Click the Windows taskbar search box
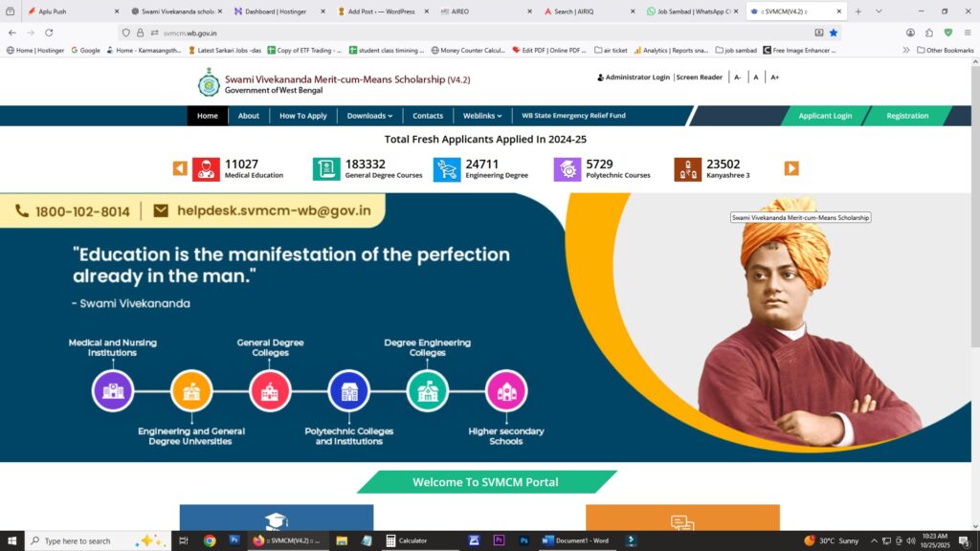Viewport: 980px width, 551px height. (x=98, y=540)
